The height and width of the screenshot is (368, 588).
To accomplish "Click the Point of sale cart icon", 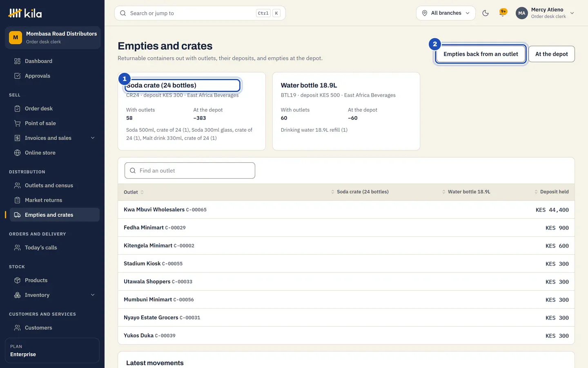I will [x=17, y=123].
